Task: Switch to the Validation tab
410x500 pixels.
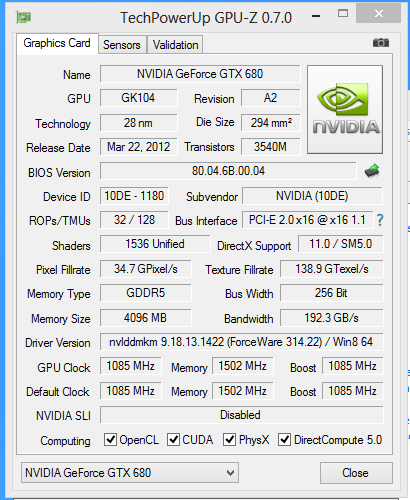Action: pos(175,45)
